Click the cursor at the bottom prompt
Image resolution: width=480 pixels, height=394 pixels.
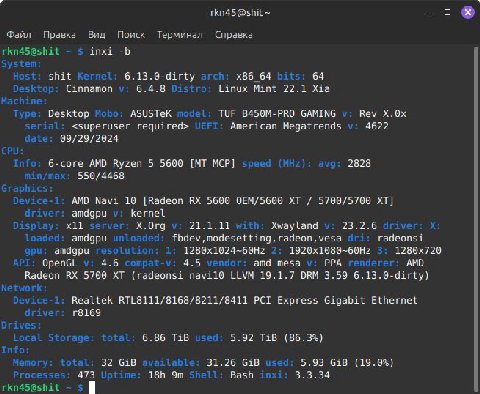click(92, 387)
